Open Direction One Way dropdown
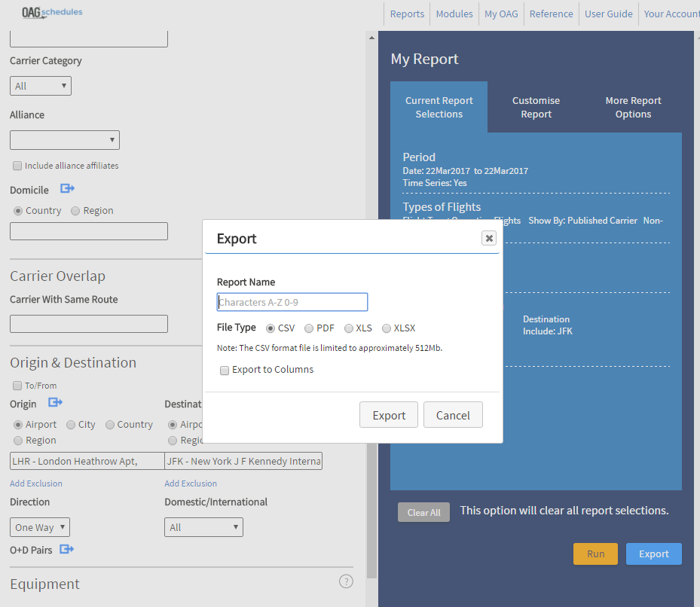Screen dimensions: 700x607 click(40, 527)
